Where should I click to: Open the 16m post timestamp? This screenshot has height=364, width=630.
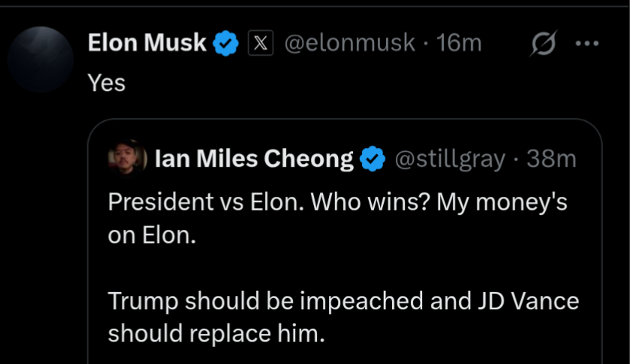[x=459, y=44]
